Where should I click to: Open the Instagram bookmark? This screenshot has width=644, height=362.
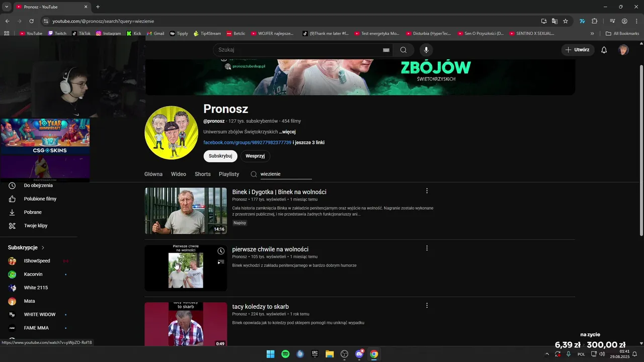(108, 34)
